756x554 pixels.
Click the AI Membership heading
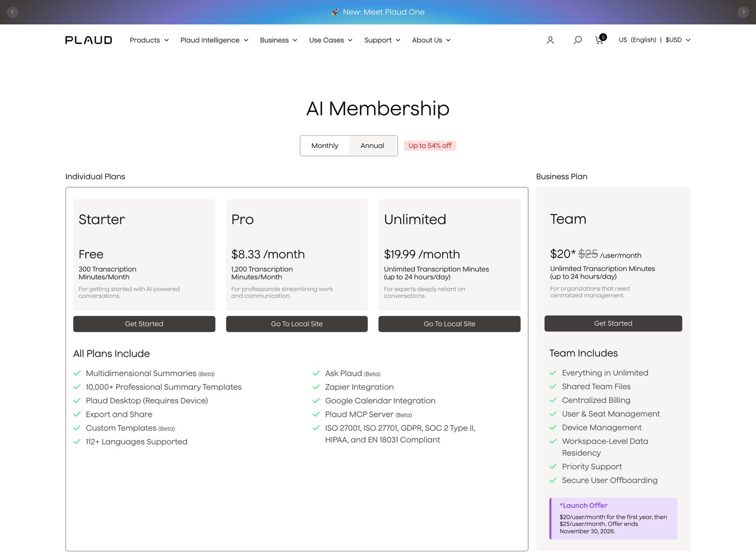pos(378,109)
